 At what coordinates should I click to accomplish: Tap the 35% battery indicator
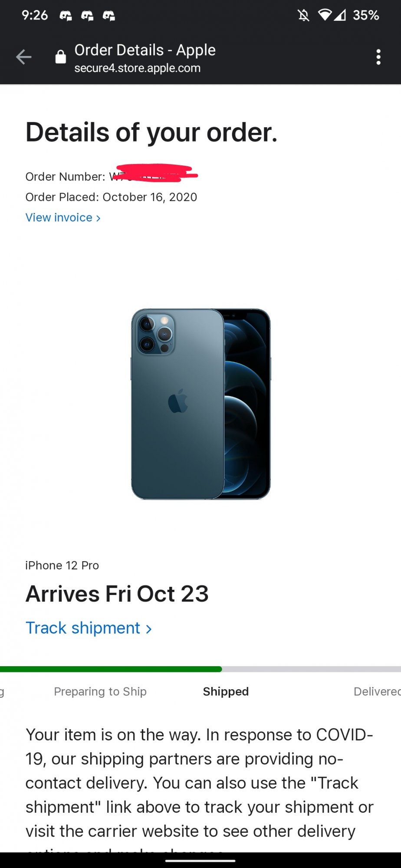tap(366, 15)
